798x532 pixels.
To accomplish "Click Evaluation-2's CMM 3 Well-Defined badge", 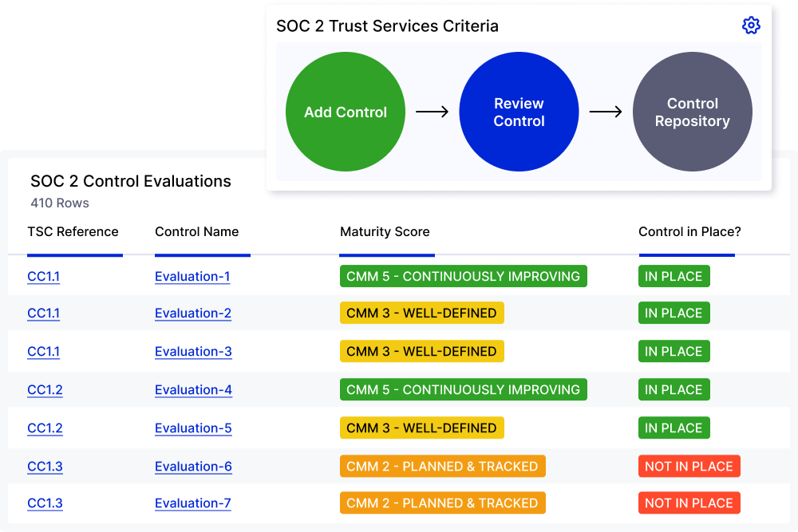I will coord(422,313).
